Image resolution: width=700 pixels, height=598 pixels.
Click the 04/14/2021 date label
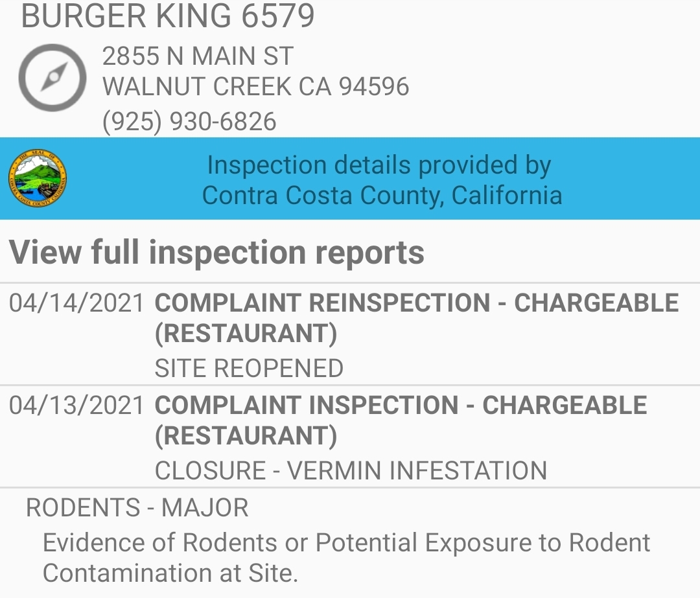[x=76, y=303]
